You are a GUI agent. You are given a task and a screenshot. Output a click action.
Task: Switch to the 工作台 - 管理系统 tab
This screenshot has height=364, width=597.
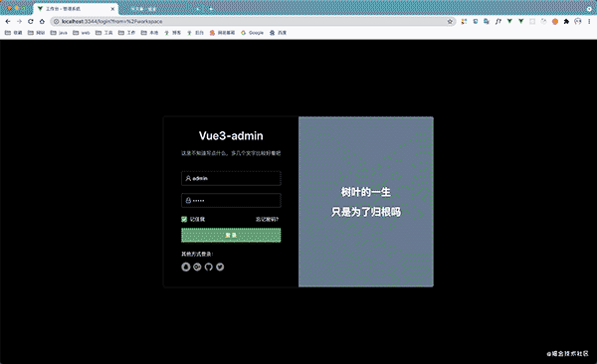[x=77, y=8]
